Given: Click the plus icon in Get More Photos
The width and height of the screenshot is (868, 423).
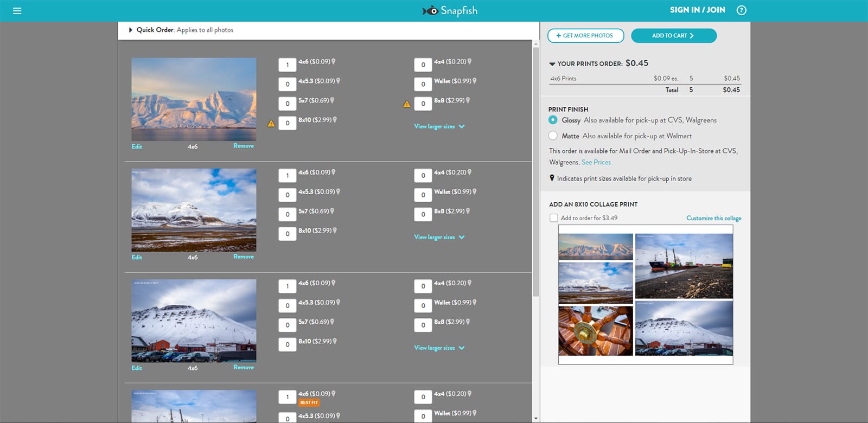Looking at the screenshot, I should [x=559, y=36].
